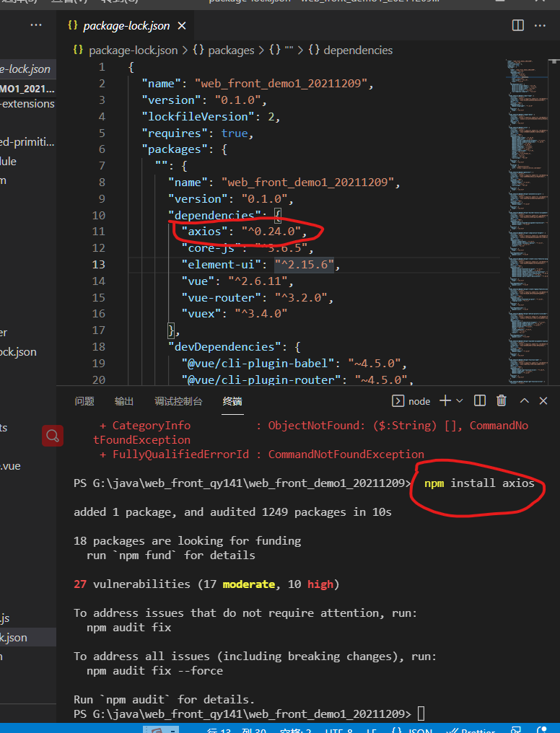Image resolution: width=560 pixels, height=733 pixels.
Task: Click the minimap code overview
Action: [x=529, y=221]
